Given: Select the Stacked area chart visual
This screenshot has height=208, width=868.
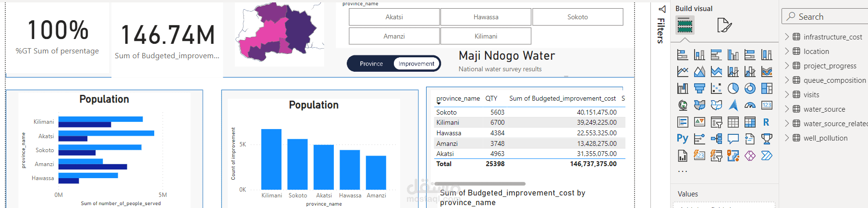Looking at the screenshot, I should [716, 72].
